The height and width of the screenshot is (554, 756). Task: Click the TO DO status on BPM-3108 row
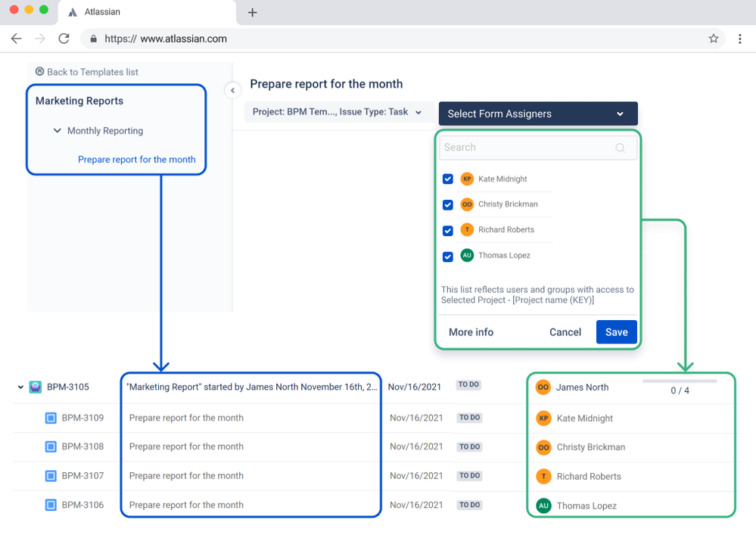tap(470, 447)
